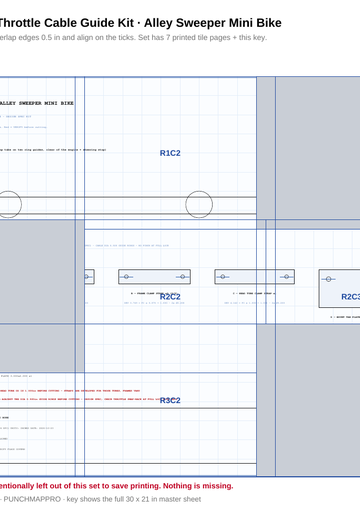Click the partly visible R2C3 tile label
The width and height of the screenshot is (360, 520).
pos(350,297)
